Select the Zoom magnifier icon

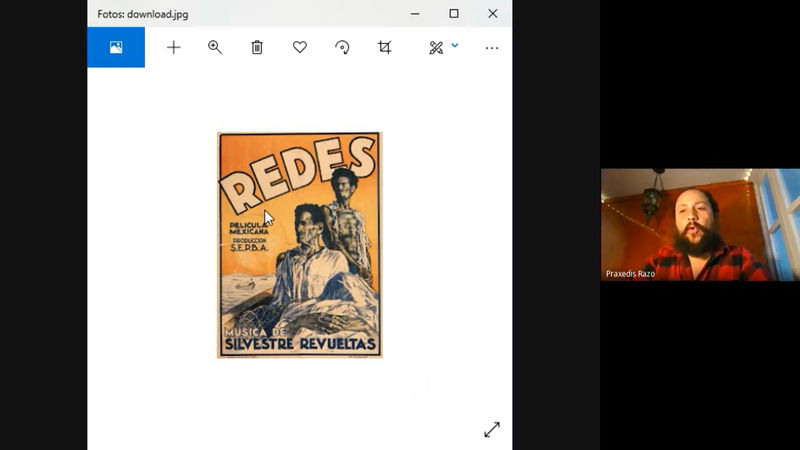[x=215, y=47]
